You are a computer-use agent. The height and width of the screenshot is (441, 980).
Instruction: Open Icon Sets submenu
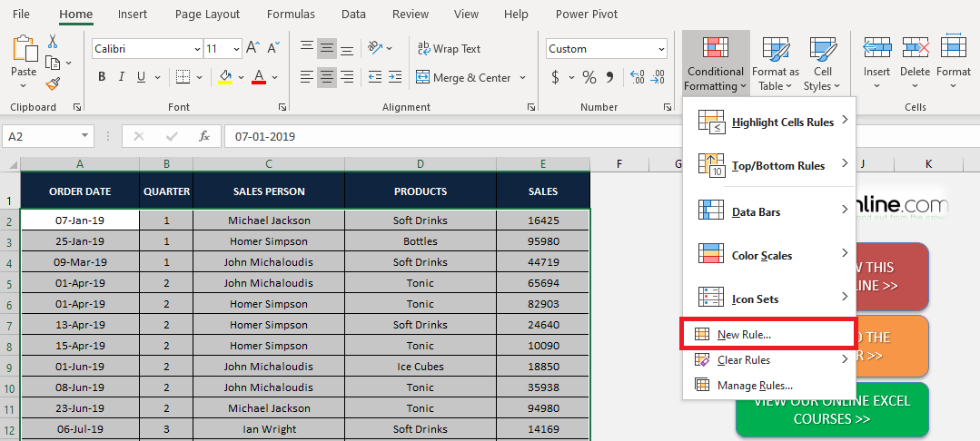point(768,299)
